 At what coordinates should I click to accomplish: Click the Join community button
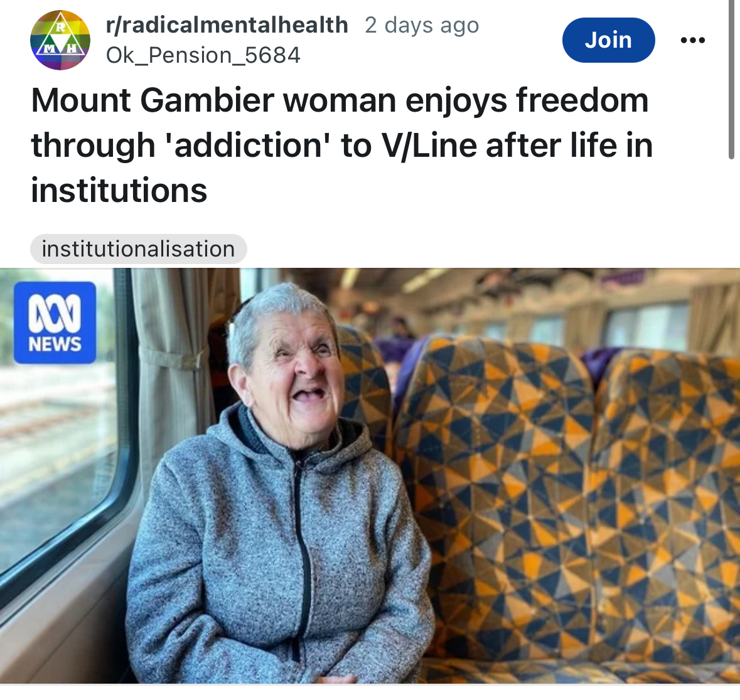[608, 40]
